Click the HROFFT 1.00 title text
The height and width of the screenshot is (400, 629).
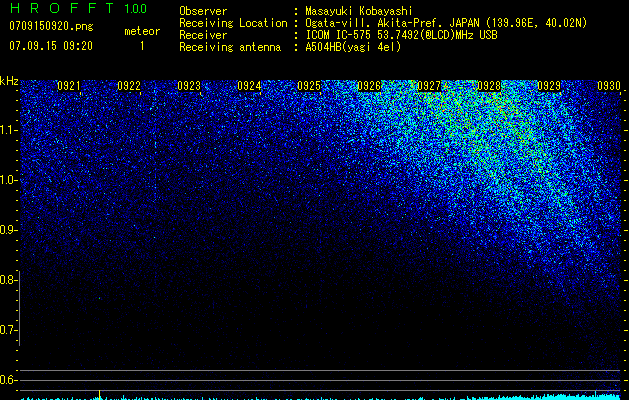tap(78, 8)
